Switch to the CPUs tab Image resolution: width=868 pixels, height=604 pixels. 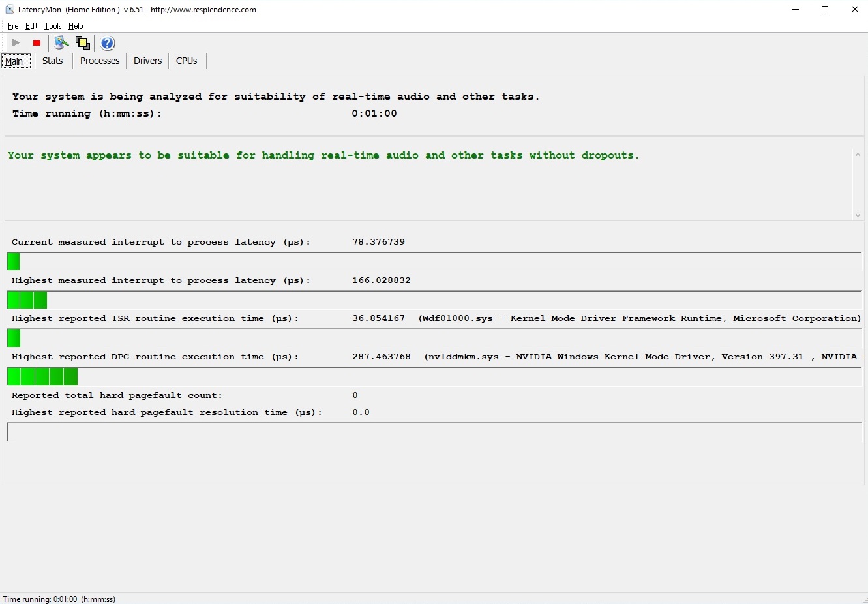pos(187,61)
